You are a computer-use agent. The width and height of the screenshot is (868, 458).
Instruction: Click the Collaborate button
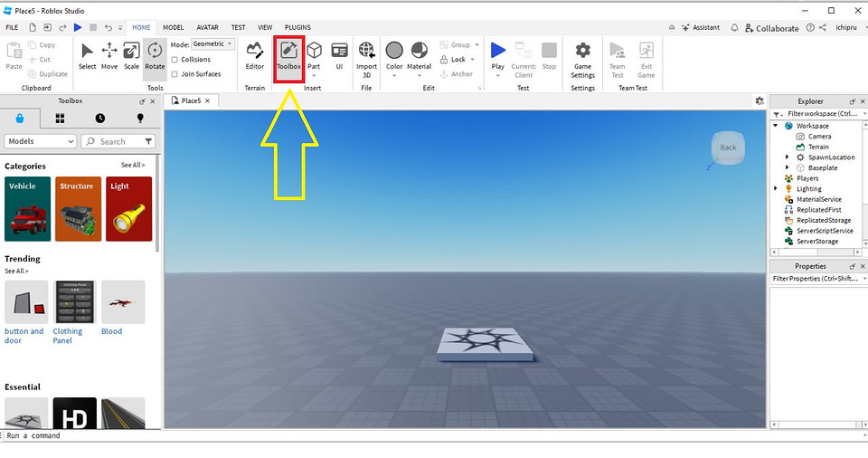point(771,28)
